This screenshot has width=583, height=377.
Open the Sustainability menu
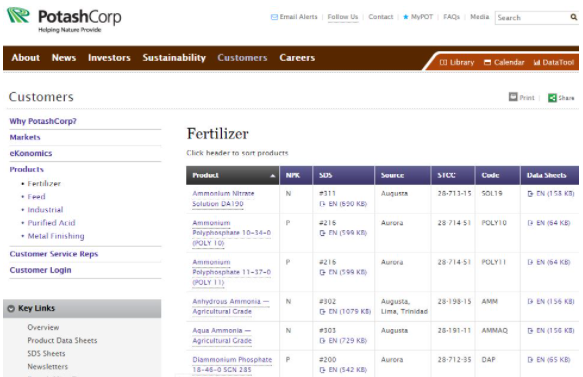point(174,58)
